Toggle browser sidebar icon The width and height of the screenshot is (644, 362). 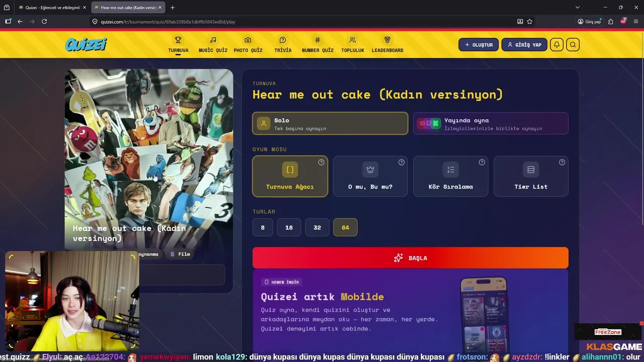(x=8, y=22)
